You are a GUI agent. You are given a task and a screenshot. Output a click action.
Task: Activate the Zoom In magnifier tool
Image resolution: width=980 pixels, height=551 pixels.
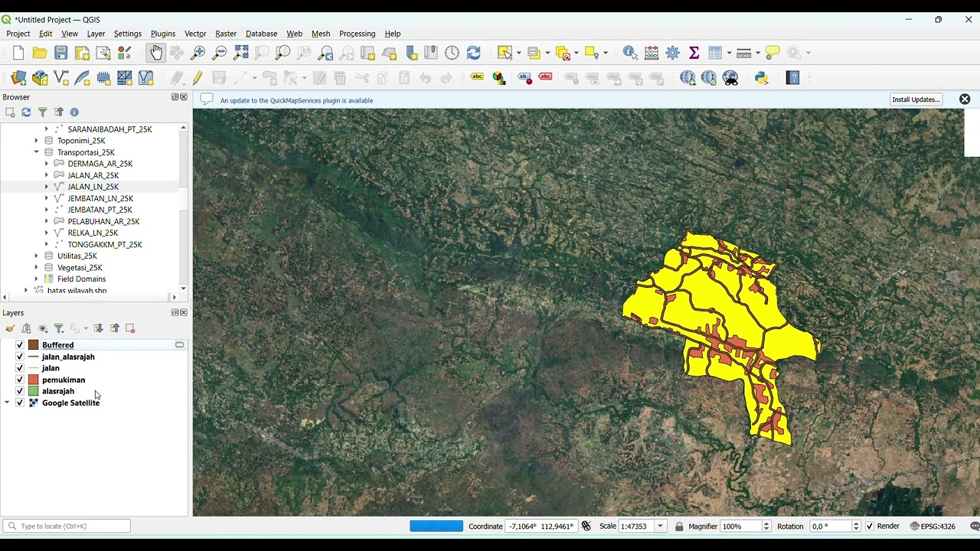coord(198,53)
